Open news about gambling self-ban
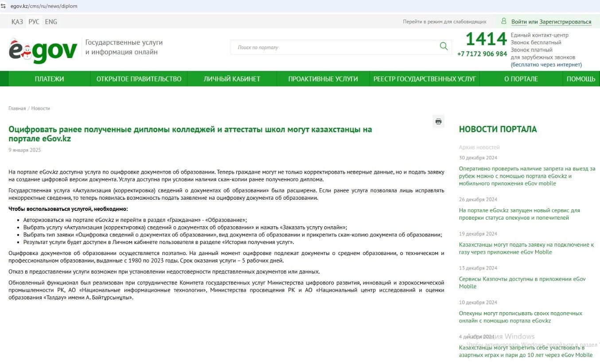This screenshot has width=600, height=364. [526, 351]
